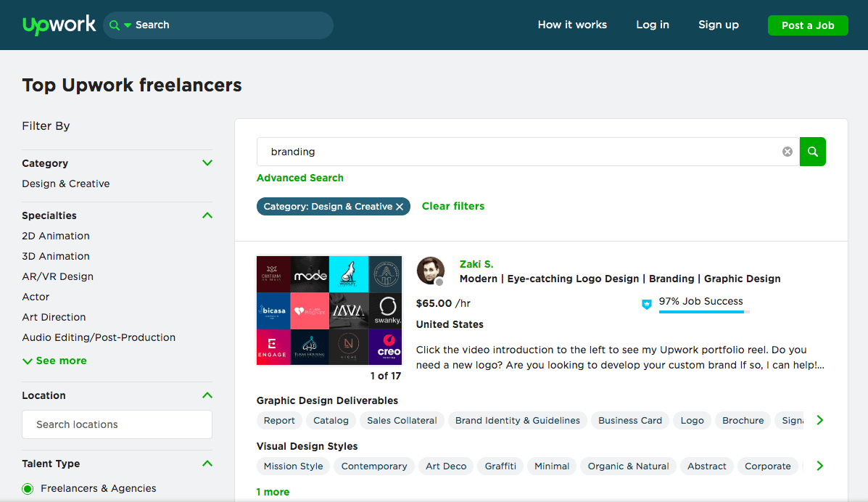
Task: Expand the Category filter section
Action: pos(207,163)
